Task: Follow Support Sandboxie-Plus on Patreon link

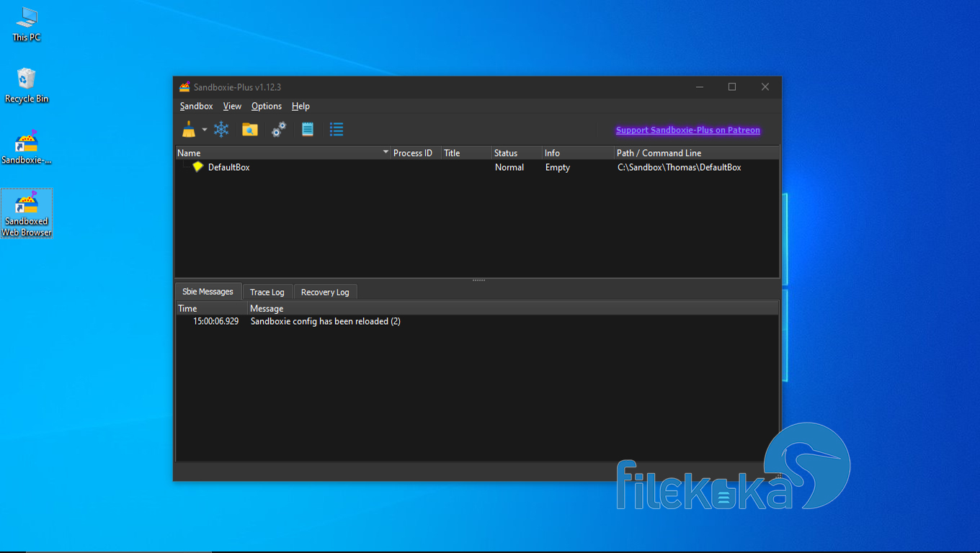Action: (x=688, y=130)
